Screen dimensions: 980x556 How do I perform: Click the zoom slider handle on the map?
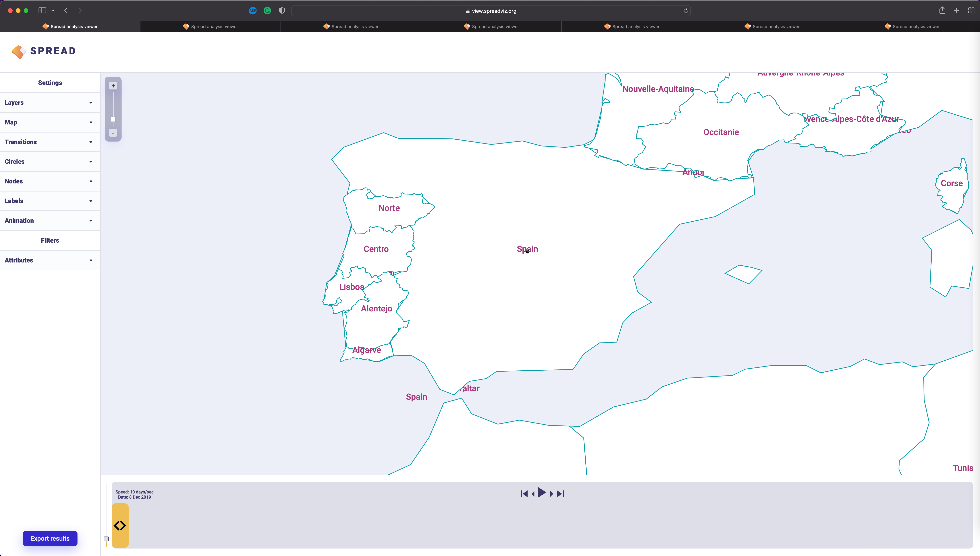(x=113, y=119)
